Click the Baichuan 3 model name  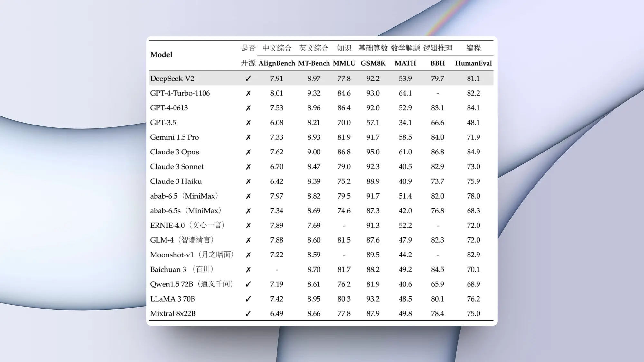tap(182, 270)
